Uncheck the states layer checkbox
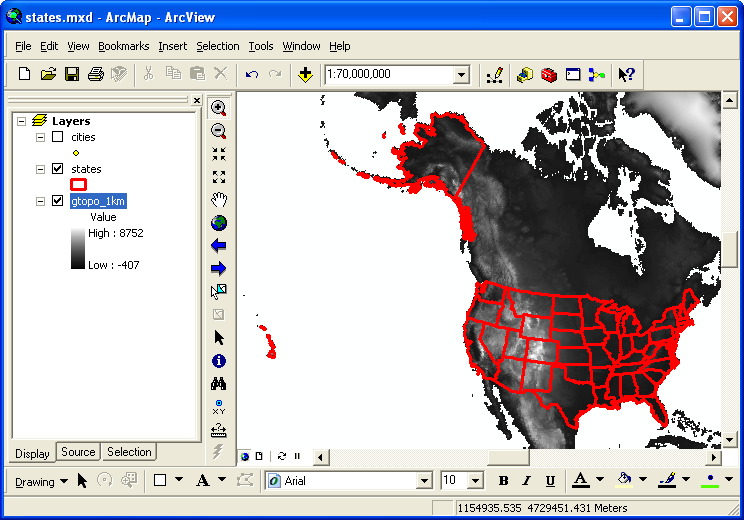This screenshot has height=520, width=744. tap(57, 169)
